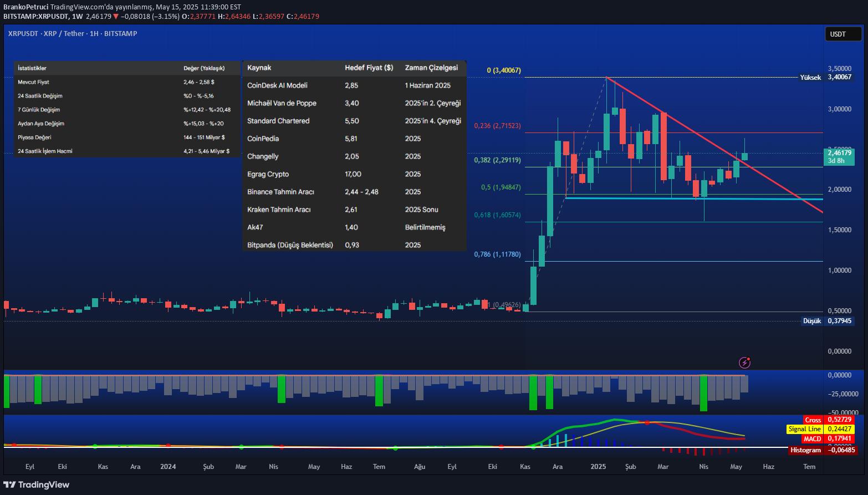Image resolution: width=868 pixels, height=495 pixels.
Task: Click the Zaman Çizelgesi column header
Action: tap(432, 68)
